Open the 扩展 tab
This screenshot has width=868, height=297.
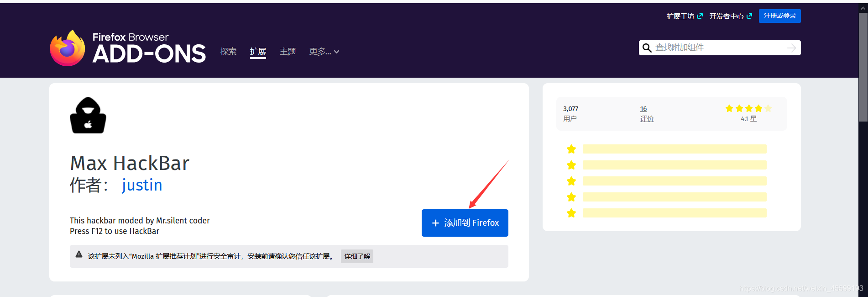point(258,52)
